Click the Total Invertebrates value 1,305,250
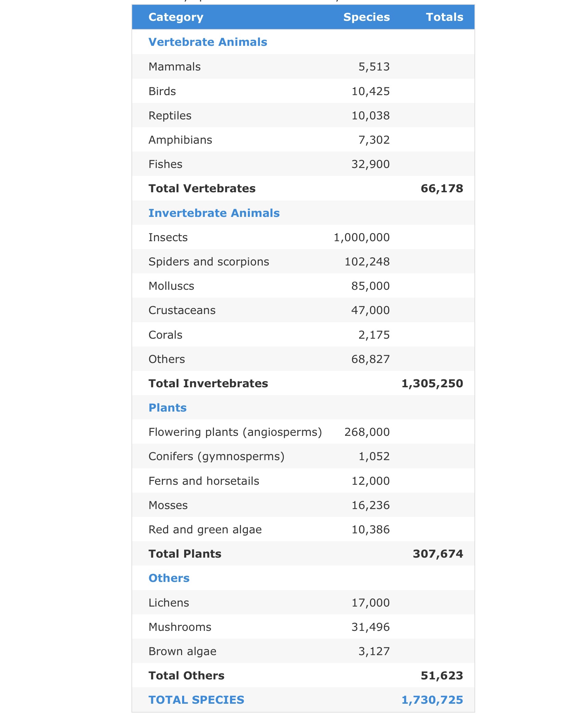This screenshot has height=728, width=571. tap(432, 383)
